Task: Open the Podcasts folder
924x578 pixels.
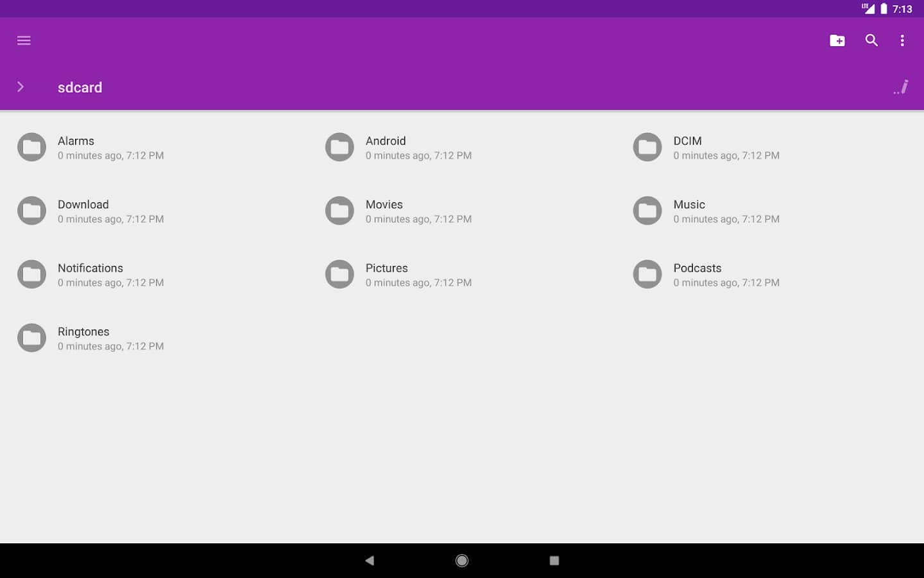Action: pyautogui.click(x=697, y=268)
